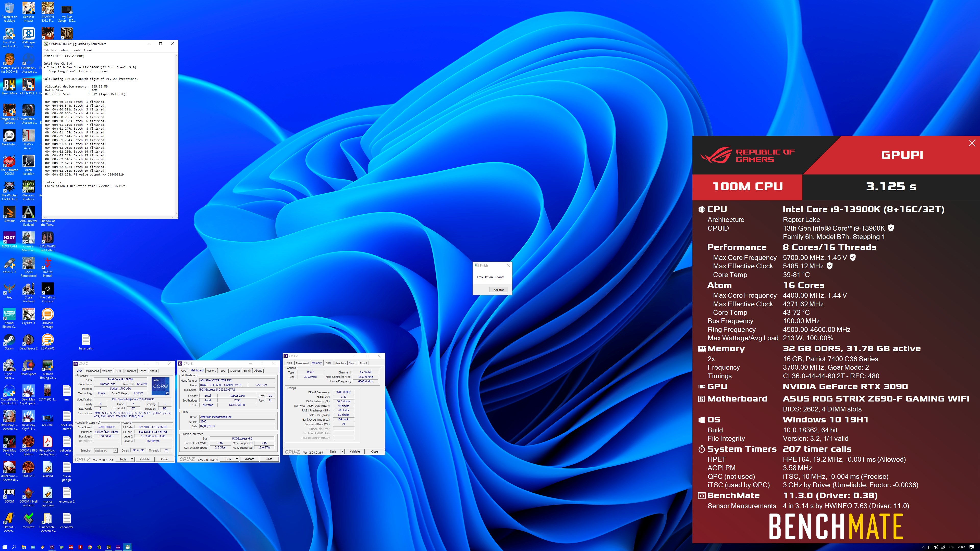Click Validate in CPU-Z CPU window

144,459
